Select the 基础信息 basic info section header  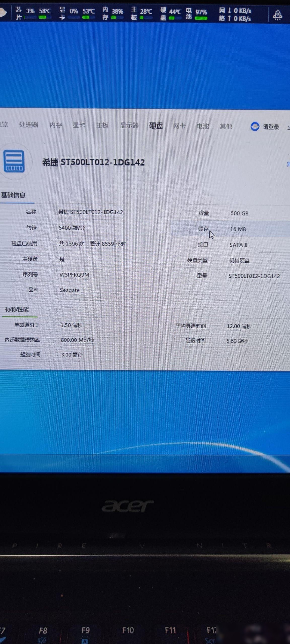click(13, 195)
